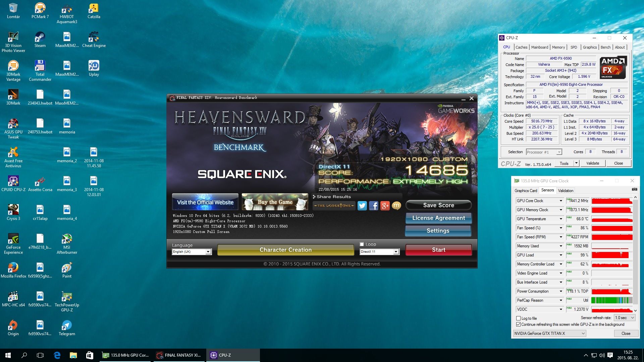Click Buy the Game banner
The height and width of the screenshot is (362, 644).
[x=275, y=202]
